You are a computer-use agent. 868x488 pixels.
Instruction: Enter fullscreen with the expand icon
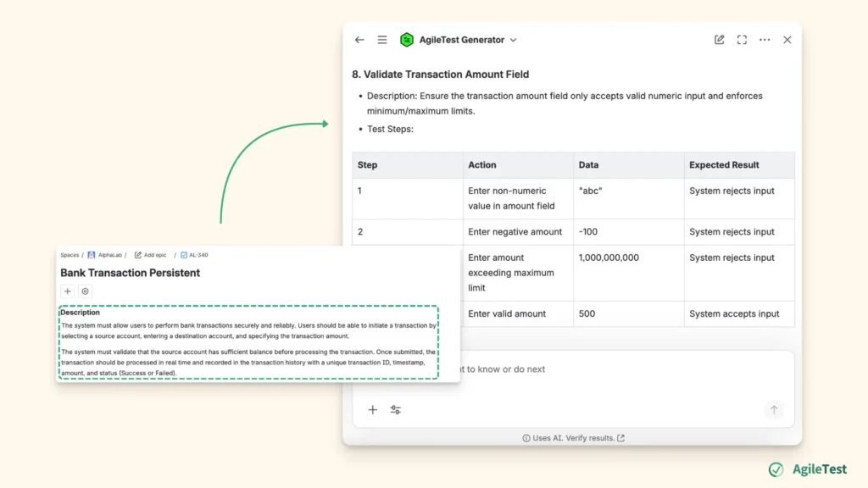click(742, 40)
